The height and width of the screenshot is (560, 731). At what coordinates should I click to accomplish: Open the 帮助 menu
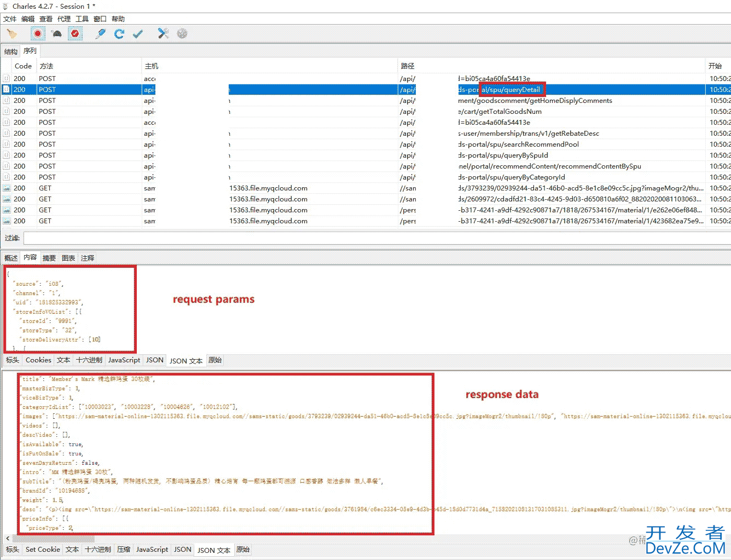pos(118,19)
